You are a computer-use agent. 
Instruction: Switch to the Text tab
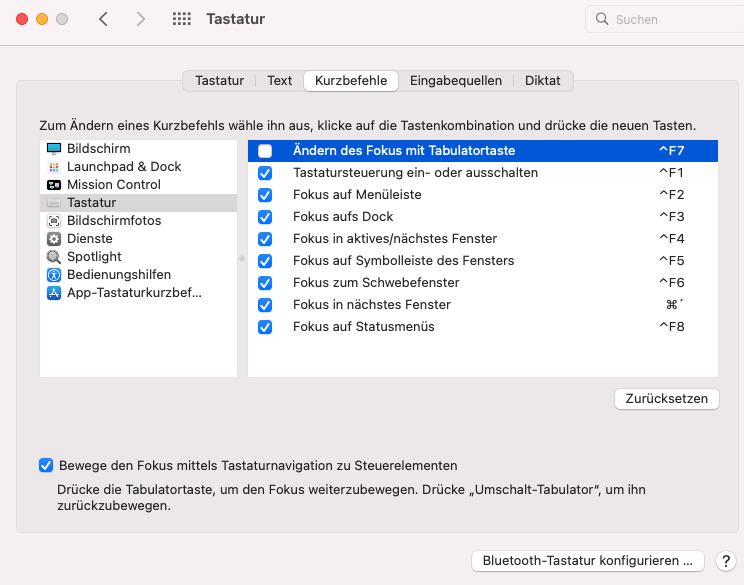[280, 80]
